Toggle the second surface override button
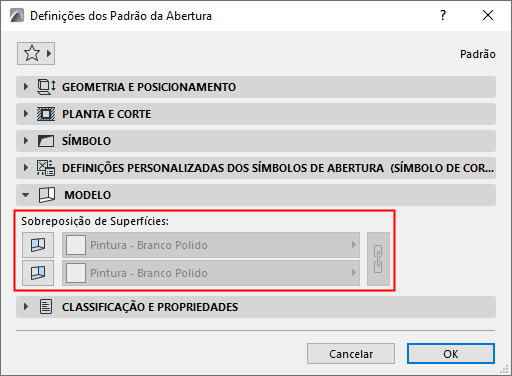The image size is (512, 376). coord(38,273)
